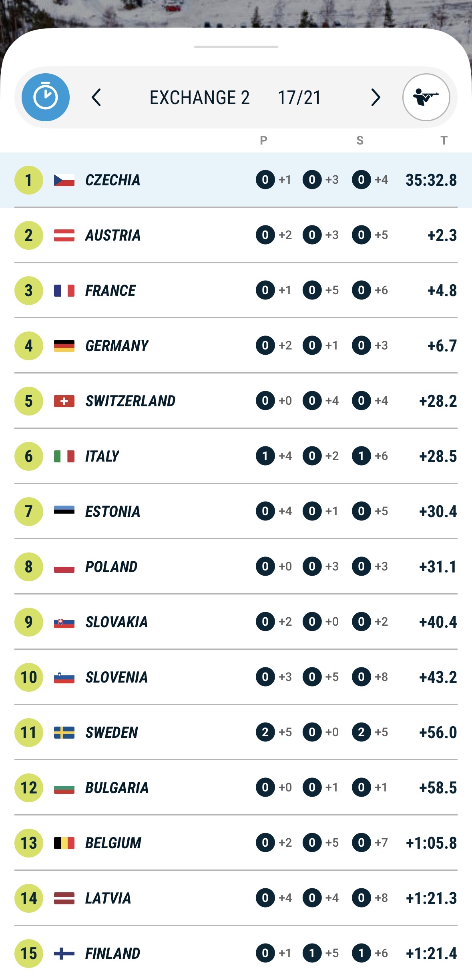Image resolution: width=472 pixels, height=980 pixels.
Task: Sort by the S standing column header
Action: (x=360, y=141)
